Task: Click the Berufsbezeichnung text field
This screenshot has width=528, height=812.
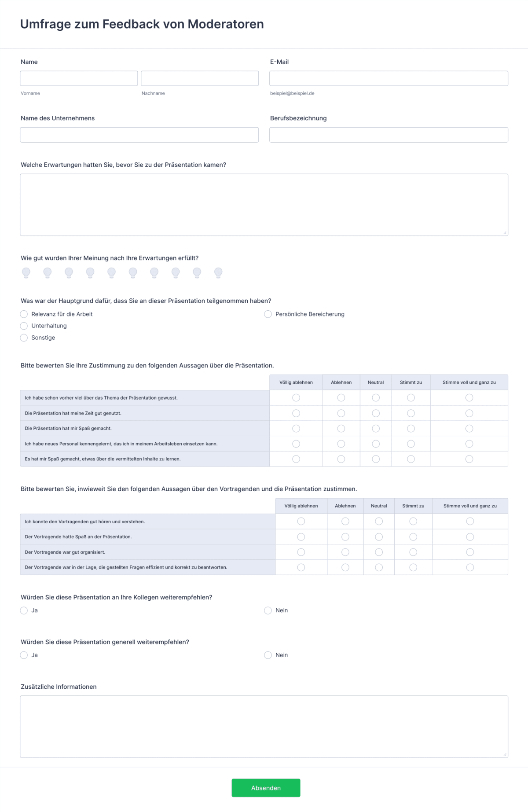Action: [389, 134]
